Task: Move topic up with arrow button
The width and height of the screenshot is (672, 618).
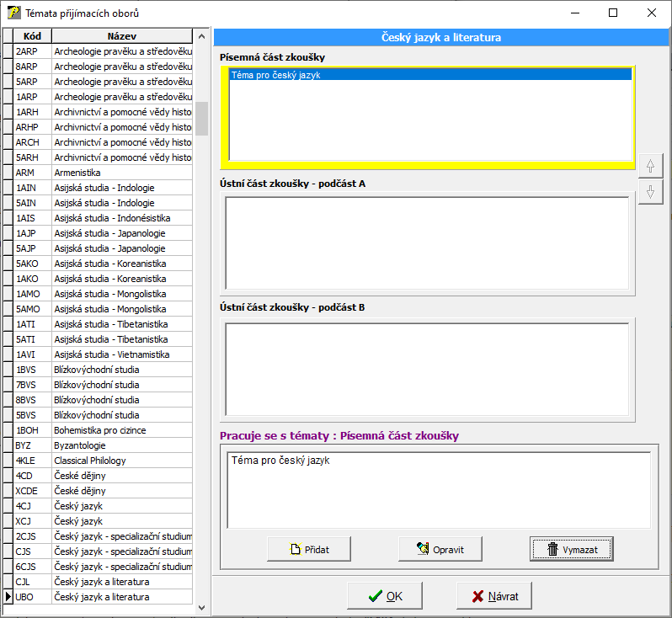Action: click(x=650, y=166)
